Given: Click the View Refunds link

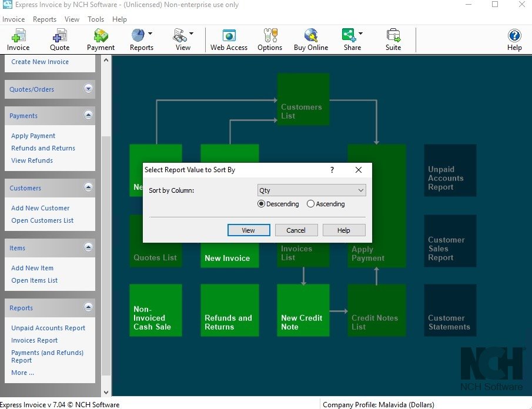Looking at the screenshot, I should click(x=32, y=160).
